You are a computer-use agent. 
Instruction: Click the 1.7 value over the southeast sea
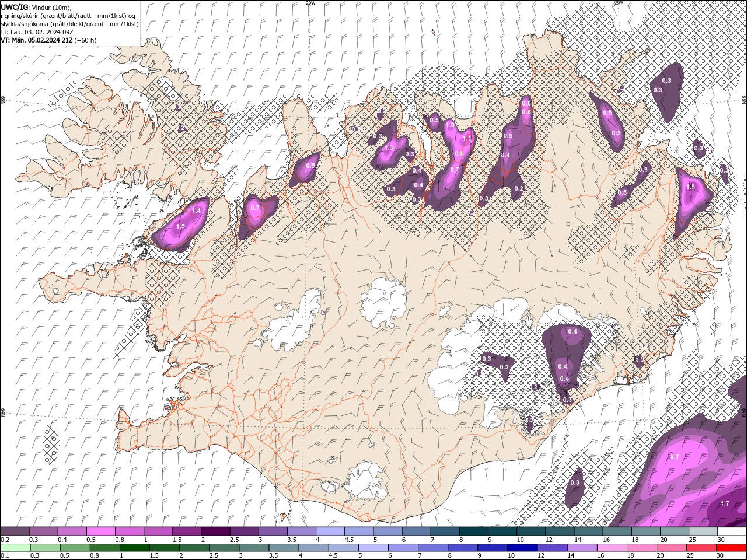click(x=725, y=503)
